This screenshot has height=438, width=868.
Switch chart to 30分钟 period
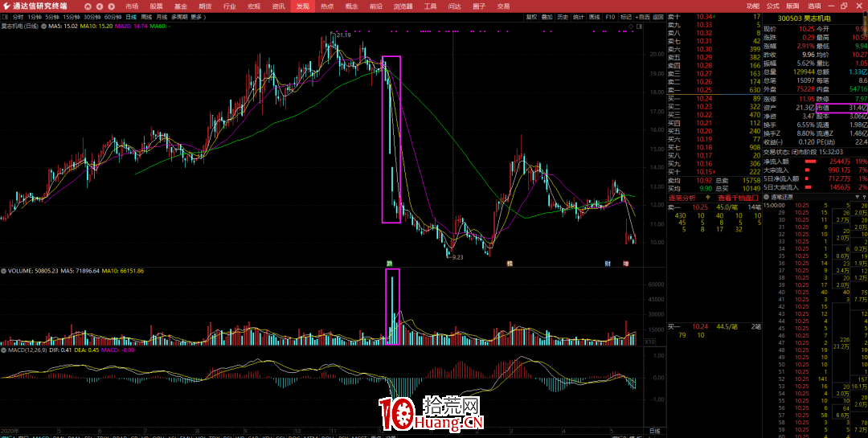(92, 17)
